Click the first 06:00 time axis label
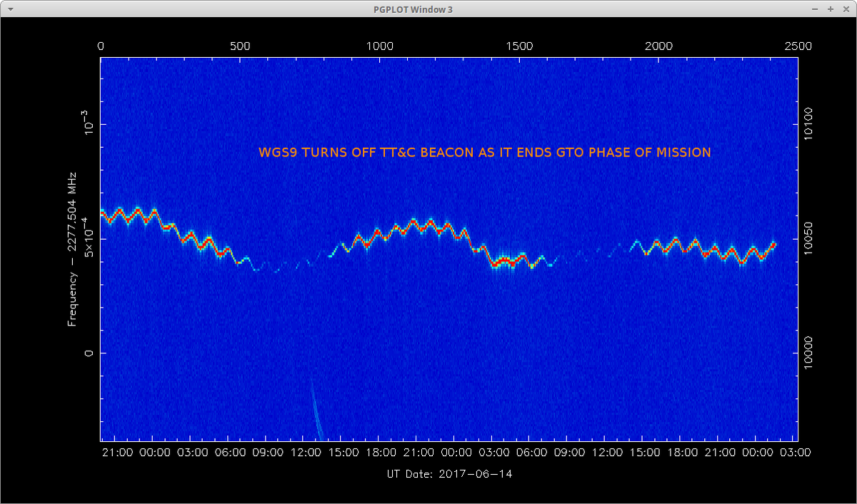Viewport: 857px width, 504px height. click(x=231, y=453)
